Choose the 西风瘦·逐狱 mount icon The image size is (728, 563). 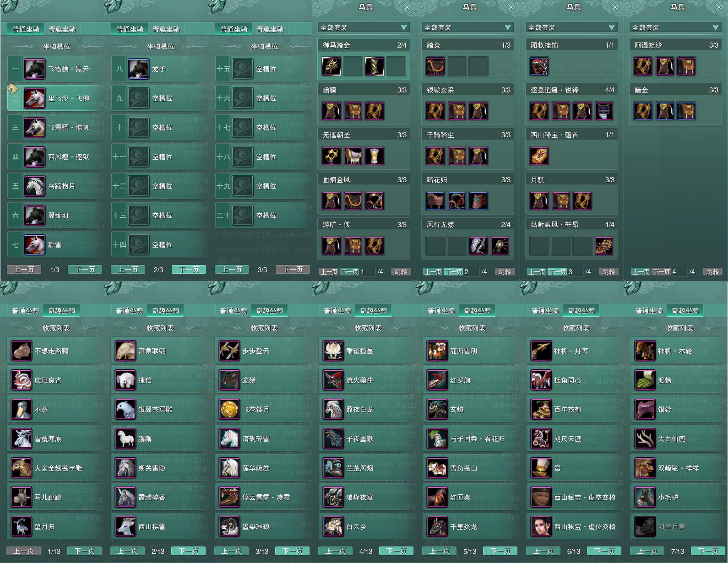tap(35, 157)
